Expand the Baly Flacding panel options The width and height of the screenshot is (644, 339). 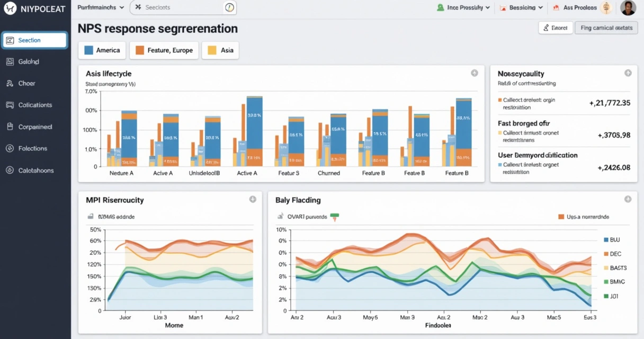click(628, 199)
